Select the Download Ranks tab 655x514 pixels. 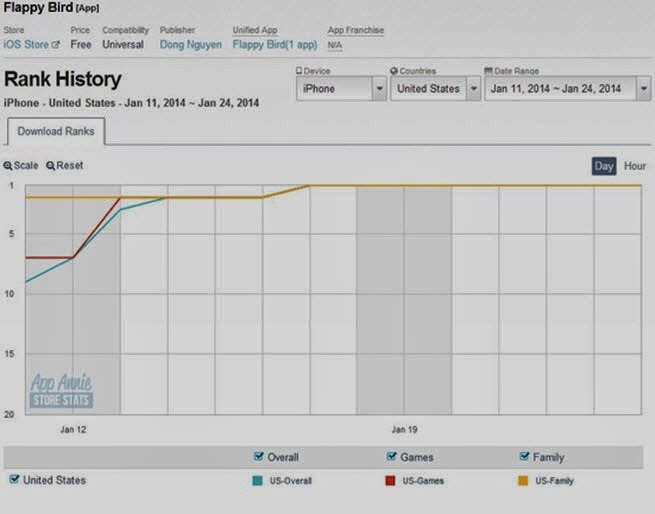(x=56, y=131)
